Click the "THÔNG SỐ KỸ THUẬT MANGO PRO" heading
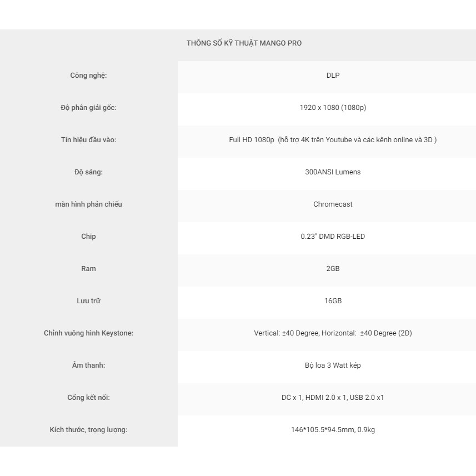The height and width of the screenshot is (476, 476). (244, 43)
